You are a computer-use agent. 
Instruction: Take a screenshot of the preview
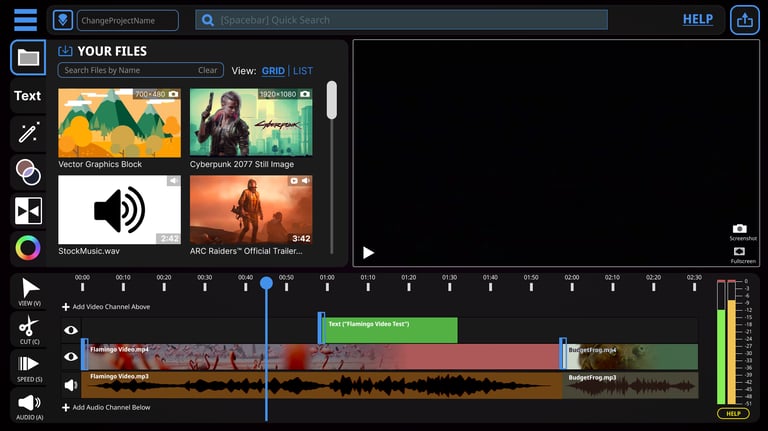740,231
